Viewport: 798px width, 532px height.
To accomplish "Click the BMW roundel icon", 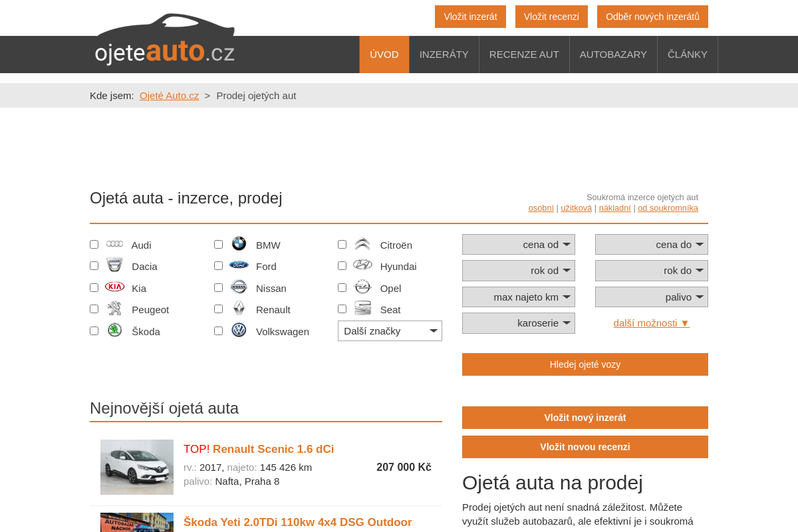I will point(239,244).
